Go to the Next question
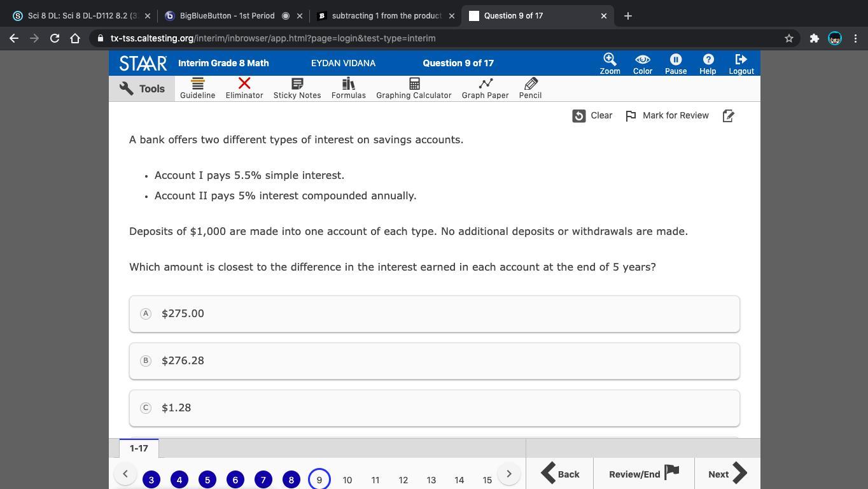The image size is (868, 489). tap(727, 474)
